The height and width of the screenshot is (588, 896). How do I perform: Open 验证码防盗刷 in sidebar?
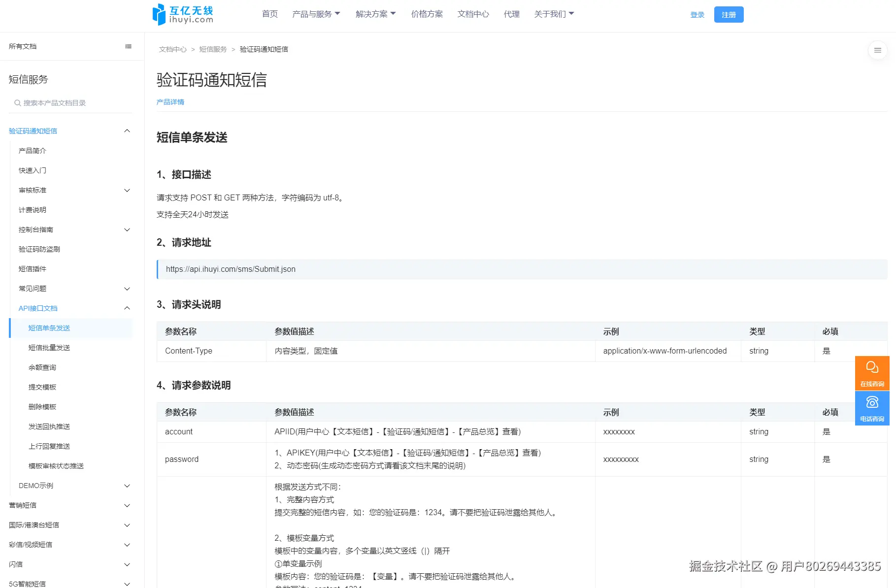point(39,249)
